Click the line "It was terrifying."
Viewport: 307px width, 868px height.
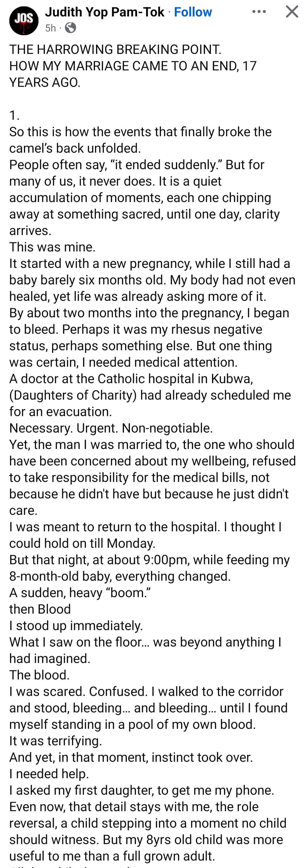(55, 741)
